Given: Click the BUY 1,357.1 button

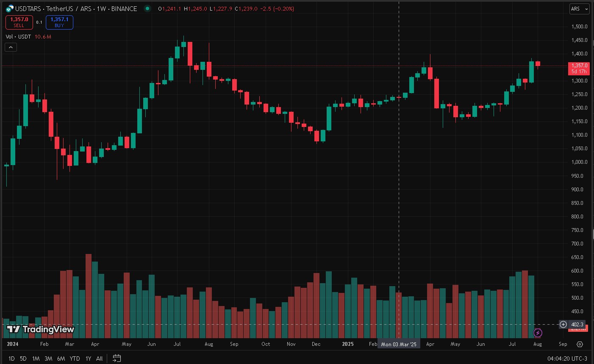Looking at the screenshot, I should (x=59, y=22).
